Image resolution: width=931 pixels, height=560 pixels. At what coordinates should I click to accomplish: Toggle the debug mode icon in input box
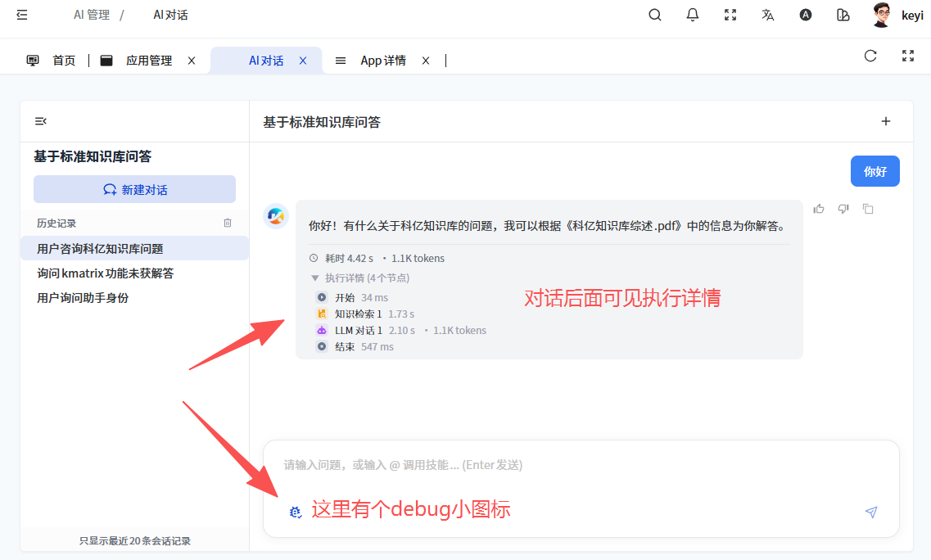296,512
